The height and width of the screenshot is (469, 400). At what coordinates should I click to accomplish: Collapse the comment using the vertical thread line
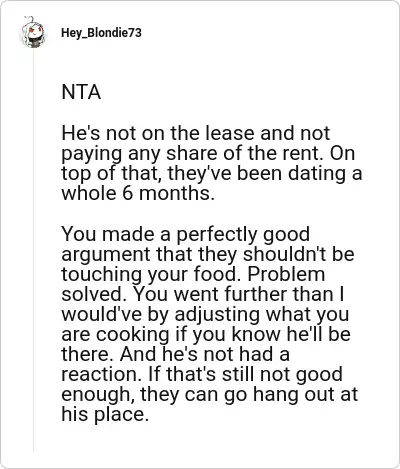[x=33, y=251]
